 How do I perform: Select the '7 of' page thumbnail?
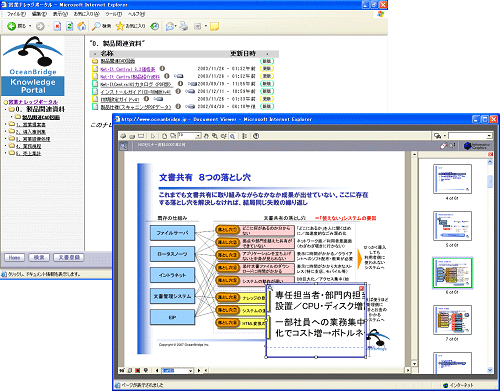pyautogui.click(x=452, y=320)
